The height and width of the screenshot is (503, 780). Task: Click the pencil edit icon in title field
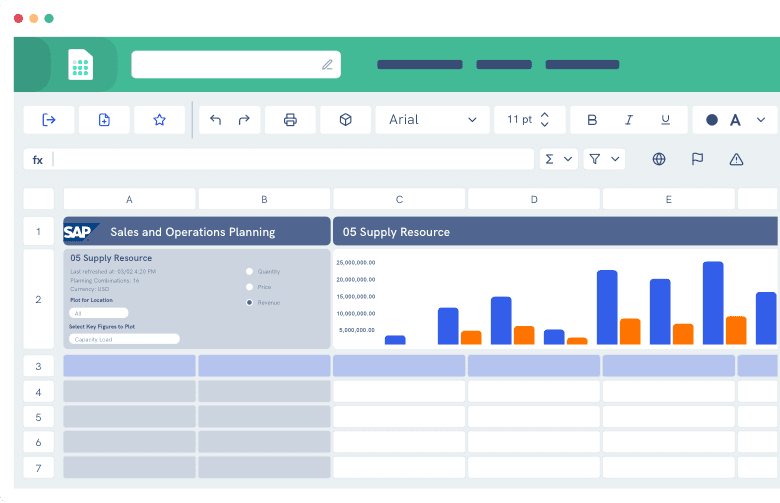(x=327, y=65)
